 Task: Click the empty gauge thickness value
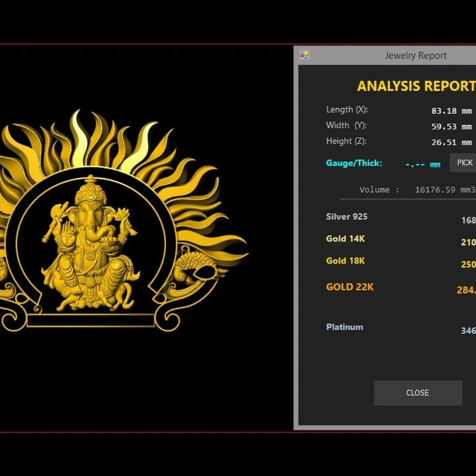click(x=423, y=165)
